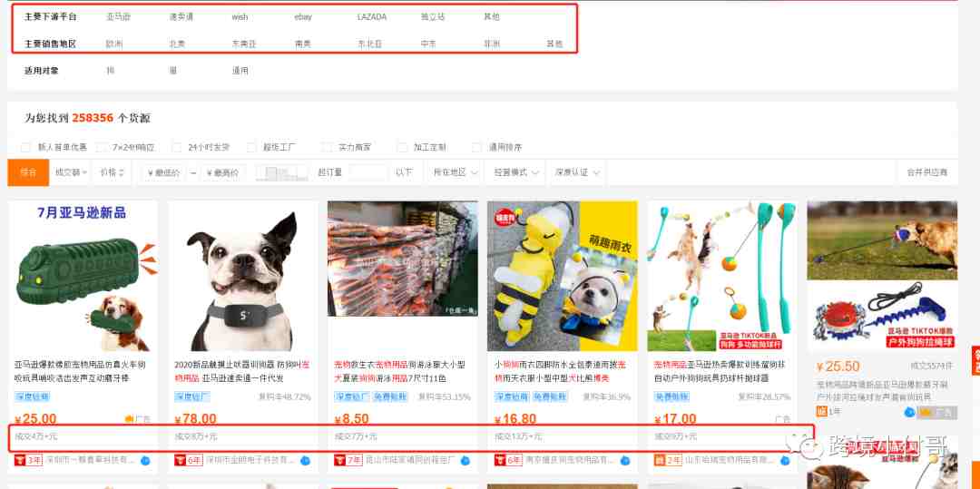
Task: Expand the 所在地区 dropdown
Action: [456, 172]
